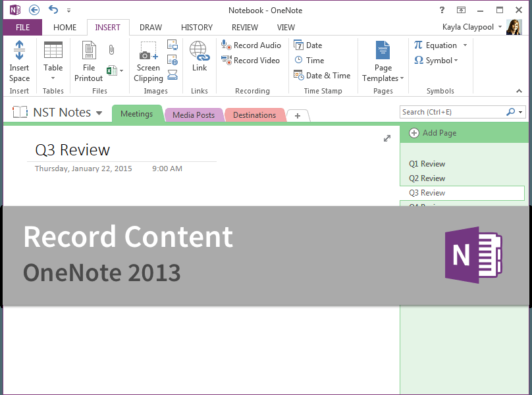Open the search scope dropdown arrow
The width and height of the screenshot is (532, 395).
[520, 112]
